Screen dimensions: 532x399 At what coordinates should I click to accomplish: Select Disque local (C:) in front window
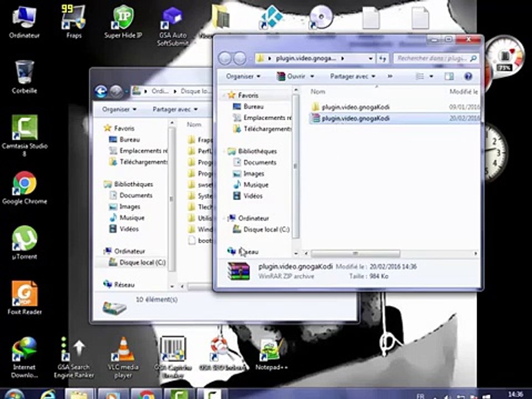[260, 229]
